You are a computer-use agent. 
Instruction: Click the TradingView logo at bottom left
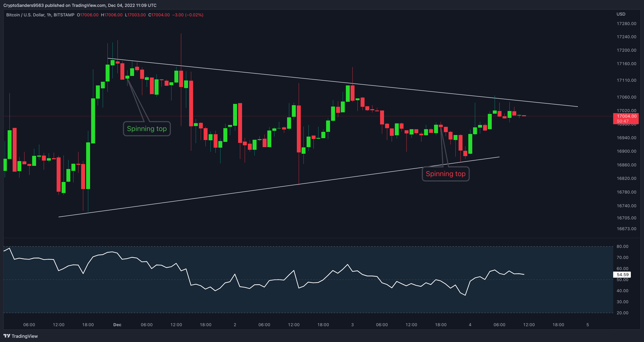(x=21, y=336)
